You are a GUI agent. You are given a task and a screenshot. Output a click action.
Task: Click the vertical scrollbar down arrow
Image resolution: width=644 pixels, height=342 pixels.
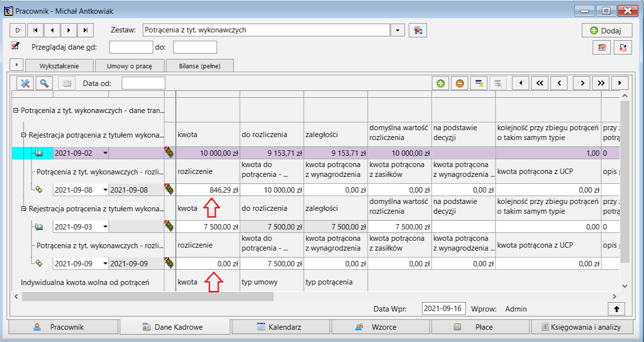click(x=624, y=285)
